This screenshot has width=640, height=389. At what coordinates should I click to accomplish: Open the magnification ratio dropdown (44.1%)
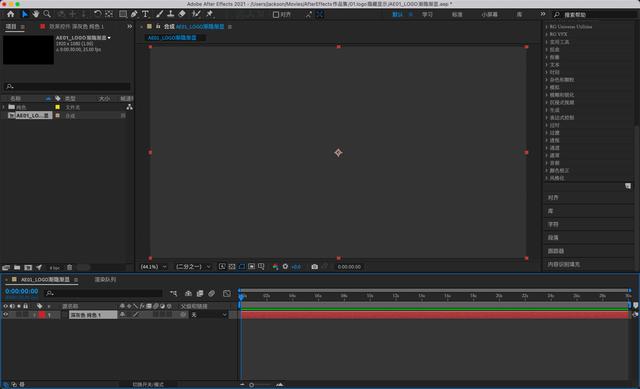pyautogui.click(x=153, y=267)
